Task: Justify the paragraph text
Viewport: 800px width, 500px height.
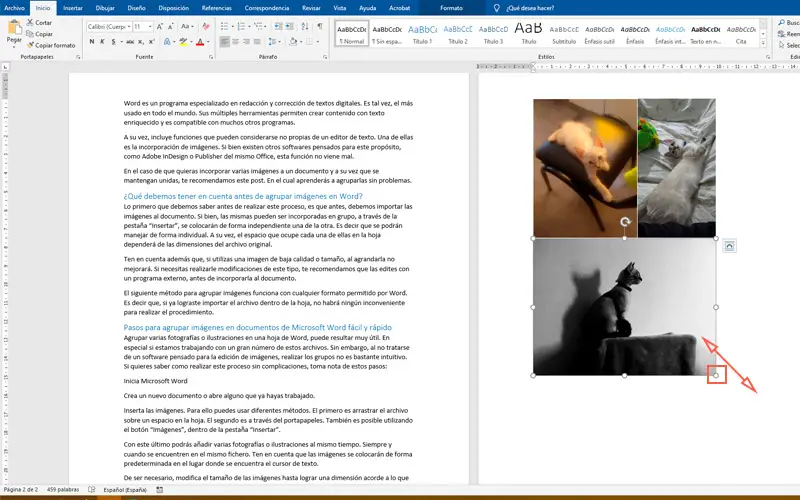Action: point(257,42)
